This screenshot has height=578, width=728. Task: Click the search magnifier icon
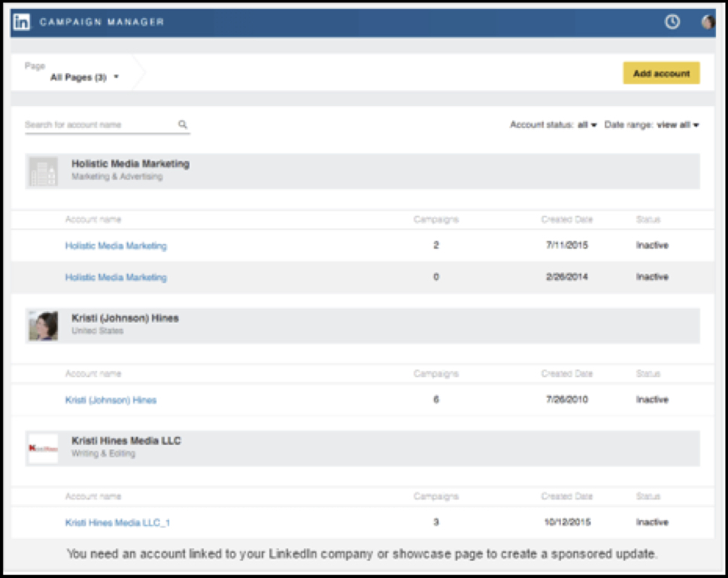click(x=183, y=124)
